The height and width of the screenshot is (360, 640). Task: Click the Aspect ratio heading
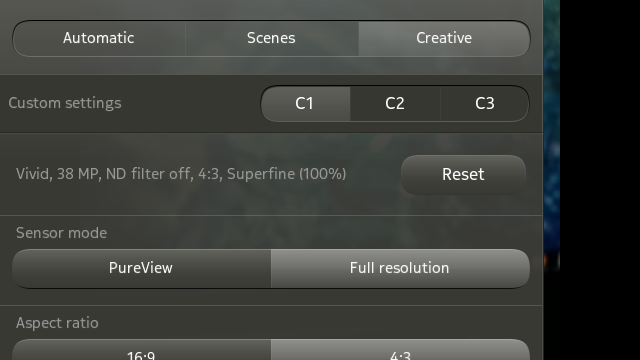(x=57, y=323)
